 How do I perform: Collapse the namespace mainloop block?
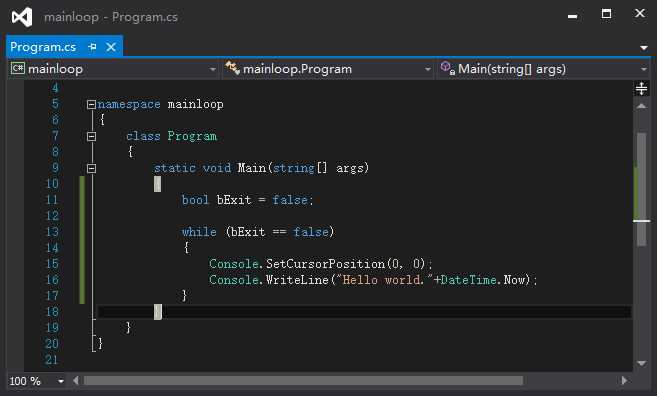pyautogui.click(x=91, y=104)
